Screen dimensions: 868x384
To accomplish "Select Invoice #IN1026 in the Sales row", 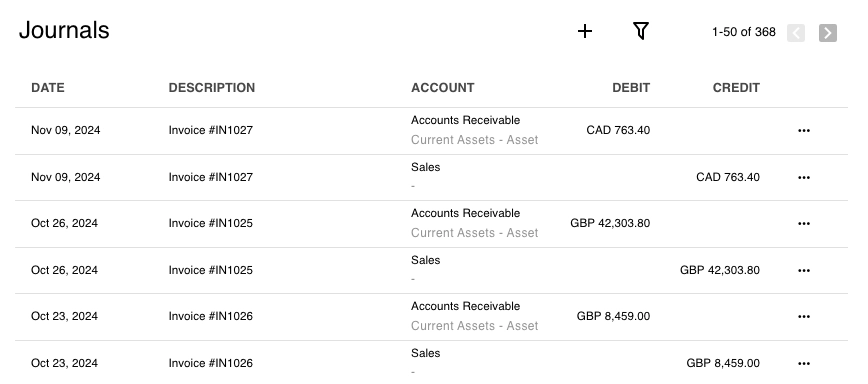I will (x=210, y=364).
